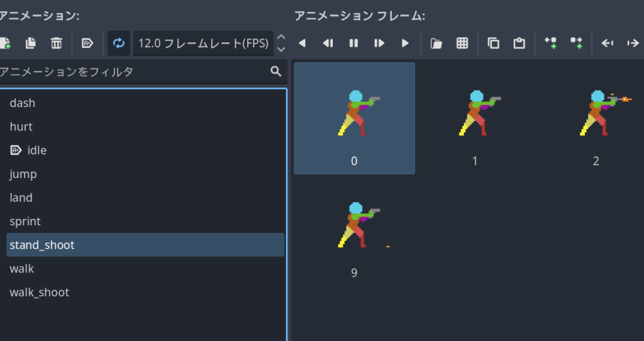This screenshot has width=644, height=341.
Task: Load frames from file folder icon
Action: click(x=436, y=43)
